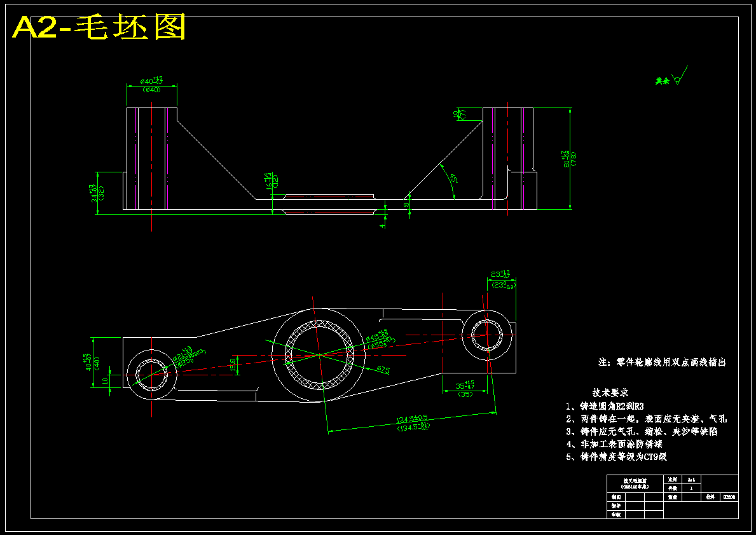Click the HT200 material cell

(x=729, y=497)
